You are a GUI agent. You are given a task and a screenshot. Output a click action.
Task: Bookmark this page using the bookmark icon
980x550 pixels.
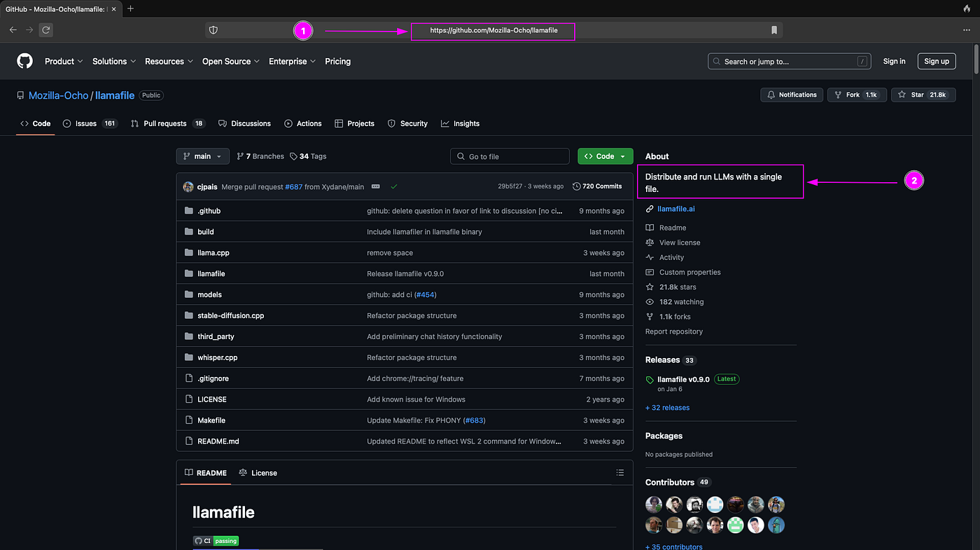[774, 30]
